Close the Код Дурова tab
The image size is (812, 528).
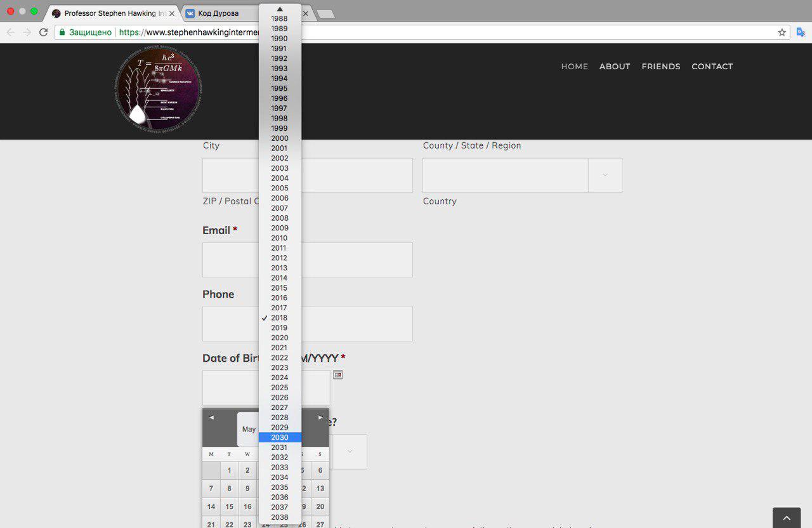coord(305,13)
